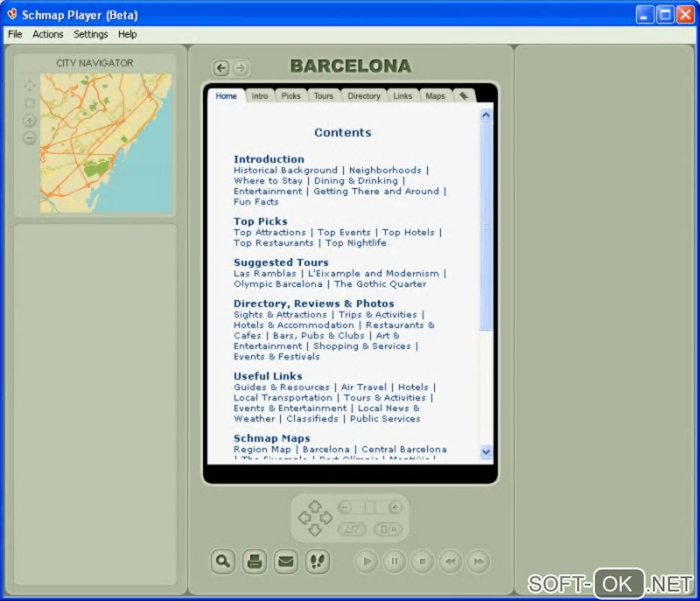Image resolution: width=700 pixels, height=601 pixels.
Task: Open the Olympic Barcelona link
Action: [x=278, y=284]
